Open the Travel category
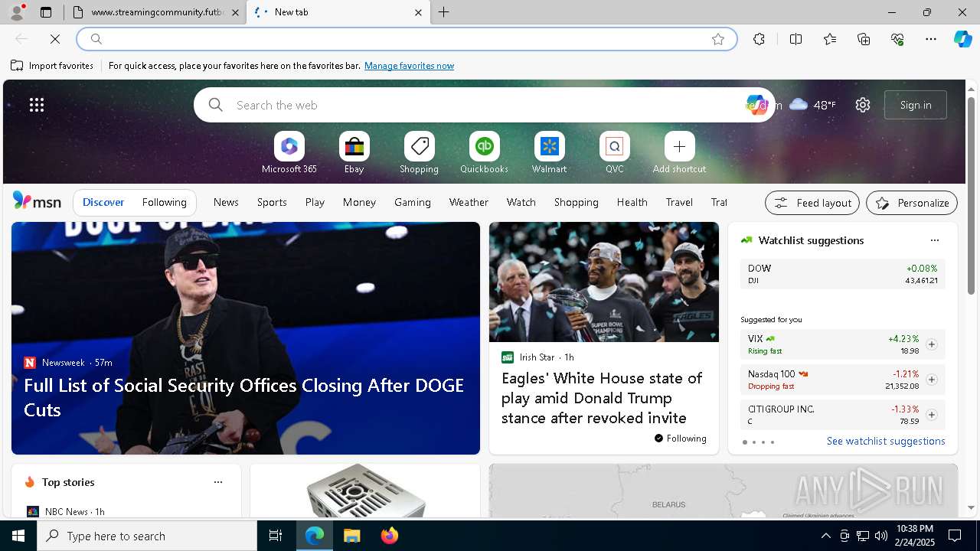This screenshot has height=551, width=980. tap(679, 202)
